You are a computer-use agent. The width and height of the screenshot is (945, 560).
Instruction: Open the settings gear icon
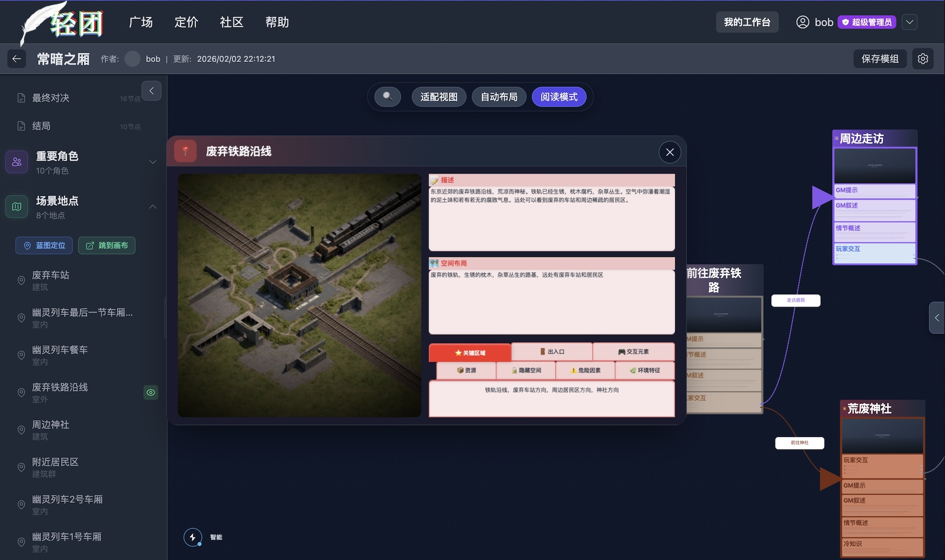click(923, 59)
